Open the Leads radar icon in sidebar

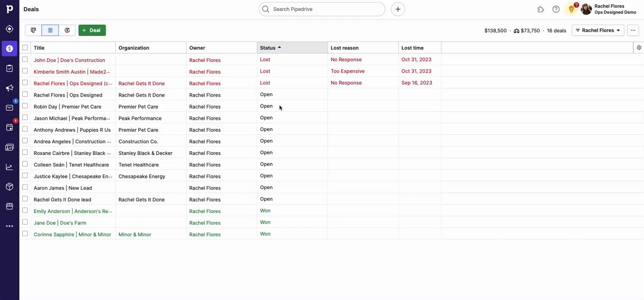pyautogui.click(x=9, y=29)
